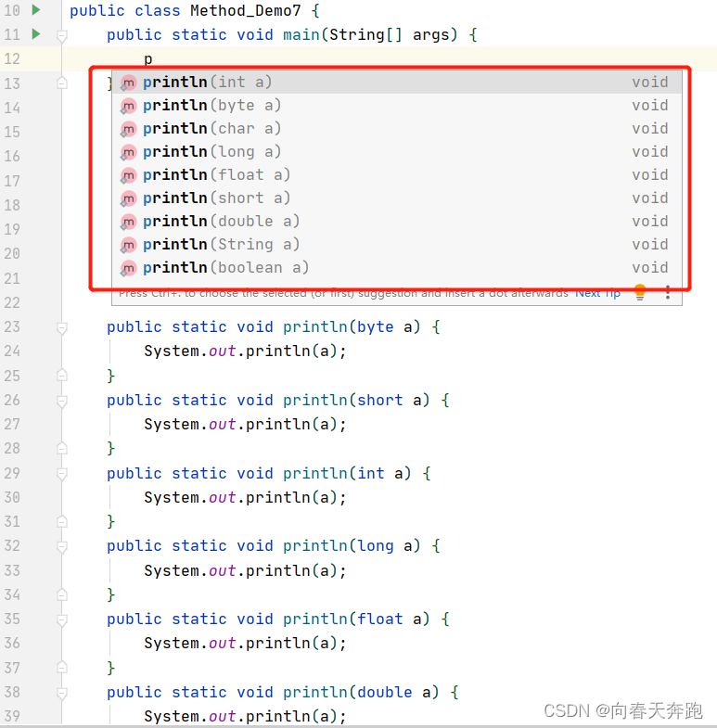Click the println(float a) method declaration name
The width and height of the screenshot is (717, 728).
(315, 619)
